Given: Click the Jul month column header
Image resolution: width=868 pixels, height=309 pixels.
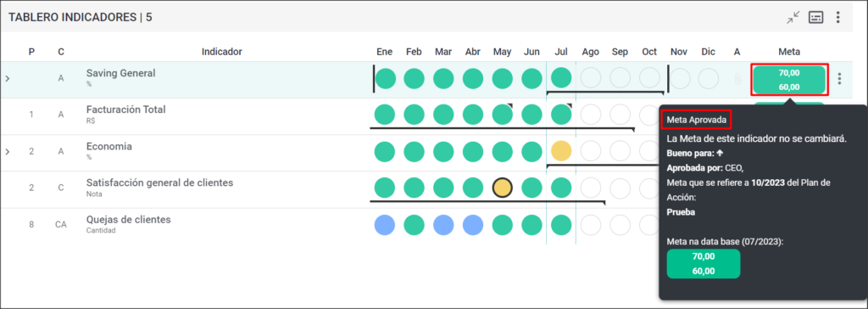Looking at the screenshot, I should (x=561, y=52).
